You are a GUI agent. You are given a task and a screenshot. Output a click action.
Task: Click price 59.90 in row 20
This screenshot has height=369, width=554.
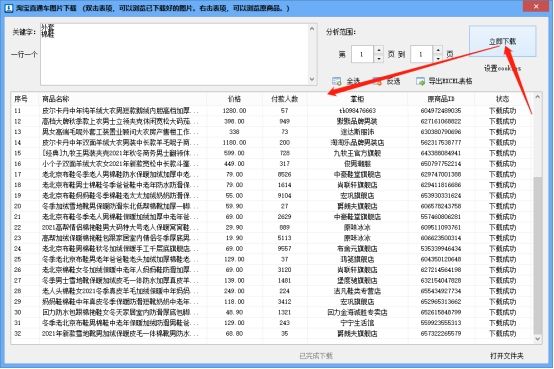pos(234,206)
